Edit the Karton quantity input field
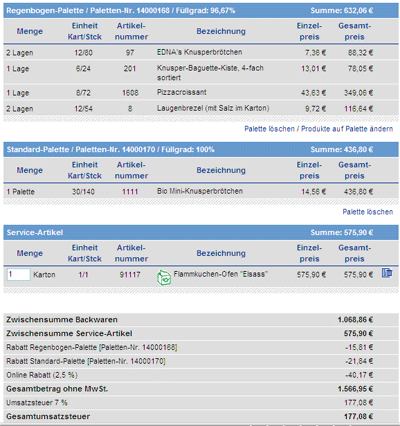 click(x=19, y=274)
